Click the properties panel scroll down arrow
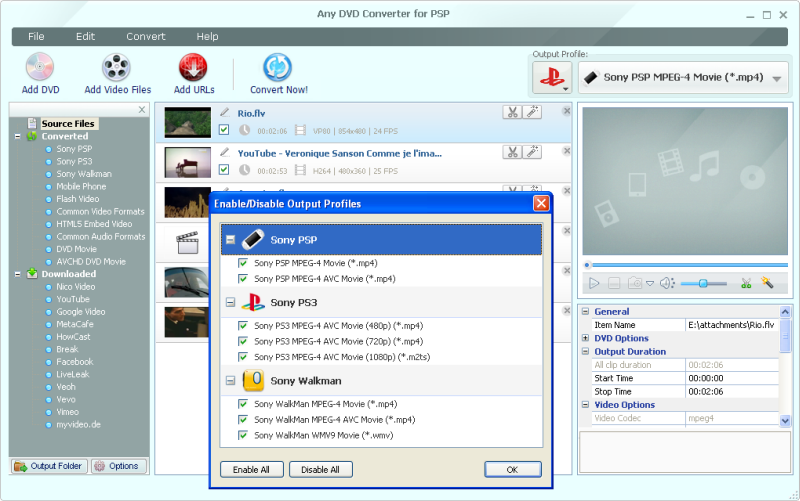Image resolution: width=800 pixels, height=501 pixels. pos(785,420)
